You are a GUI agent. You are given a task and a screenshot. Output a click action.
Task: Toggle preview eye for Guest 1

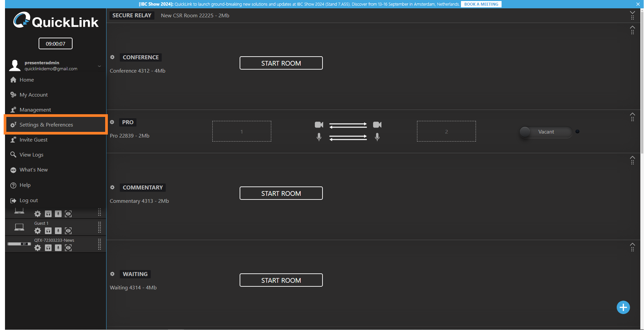point(68,231)
